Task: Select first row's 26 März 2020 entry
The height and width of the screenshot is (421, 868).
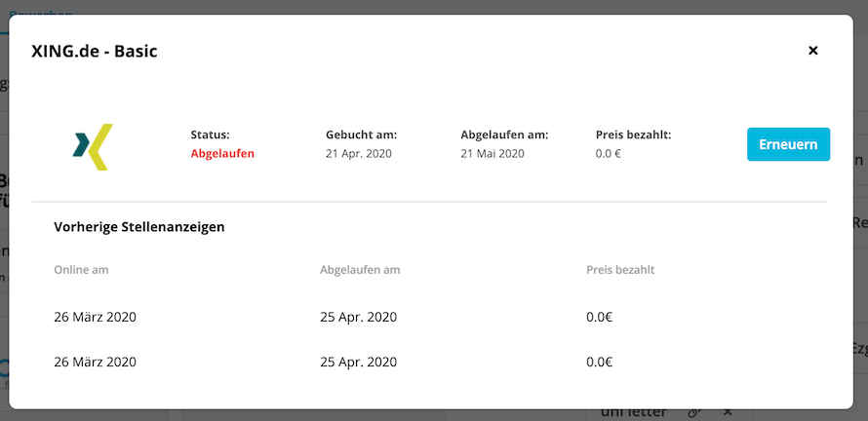Action: tap(96, 317)
